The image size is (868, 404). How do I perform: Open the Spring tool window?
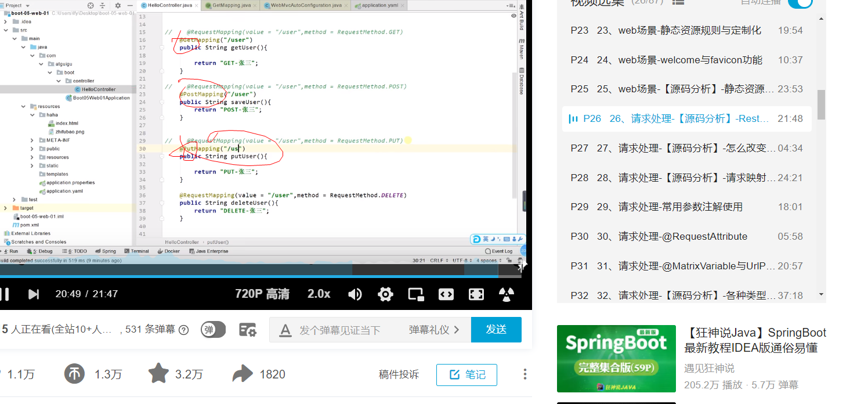click(x=106, y=251)
